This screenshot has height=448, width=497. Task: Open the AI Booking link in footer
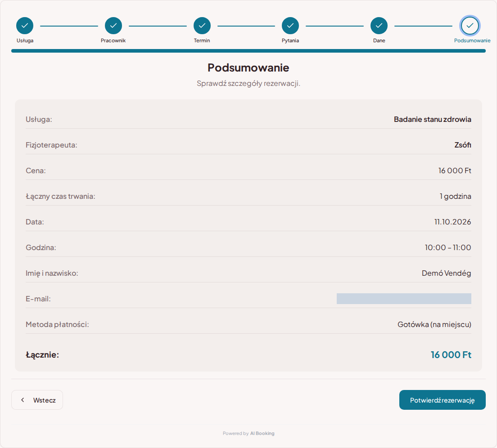[x=262, y=434]
